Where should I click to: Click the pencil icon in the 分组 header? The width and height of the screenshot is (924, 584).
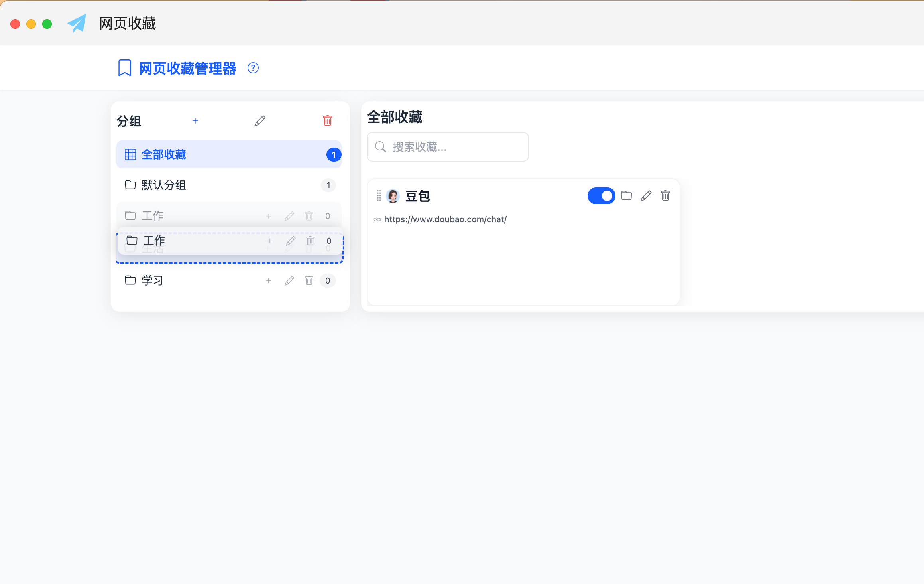260,121
